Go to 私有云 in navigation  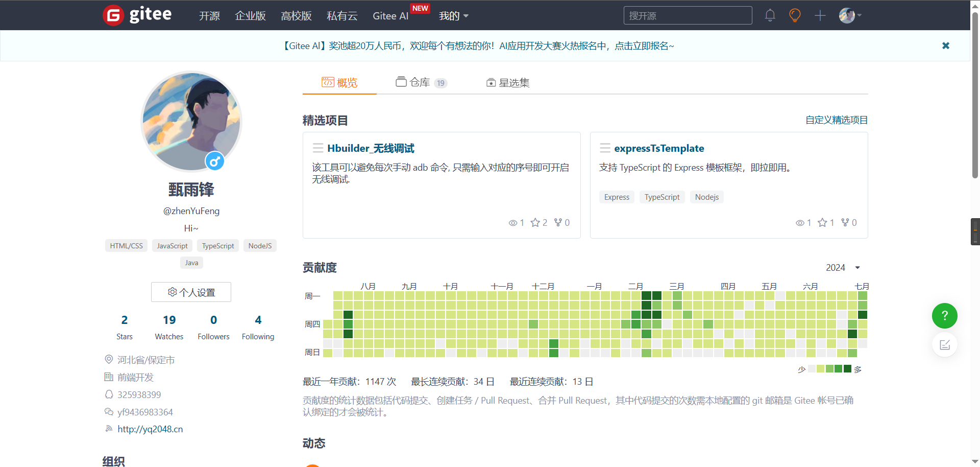pyautogui.click(x=342, y=16)
